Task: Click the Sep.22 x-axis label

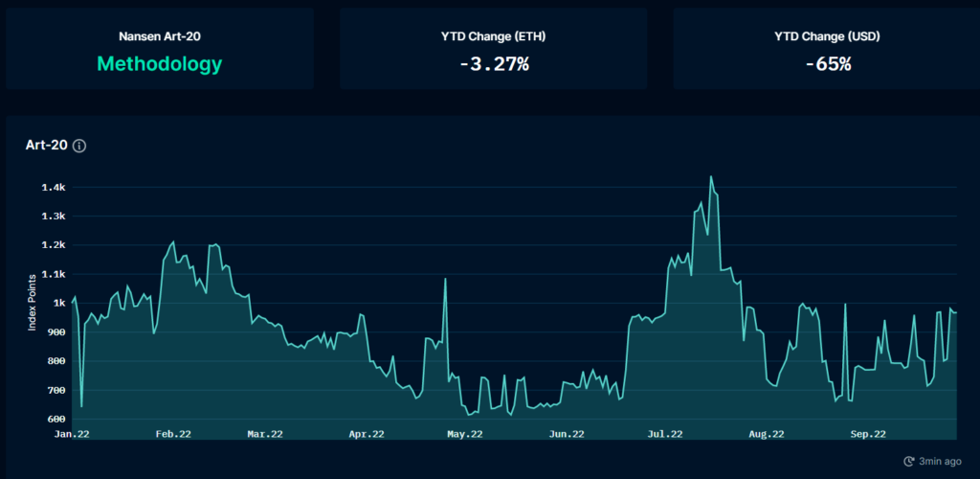Action: tap(867, 434)
